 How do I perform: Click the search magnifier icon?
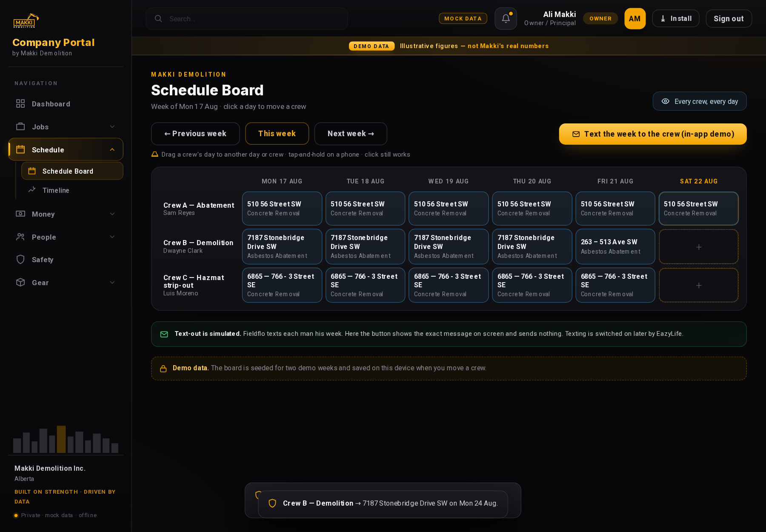coord(158,19)
